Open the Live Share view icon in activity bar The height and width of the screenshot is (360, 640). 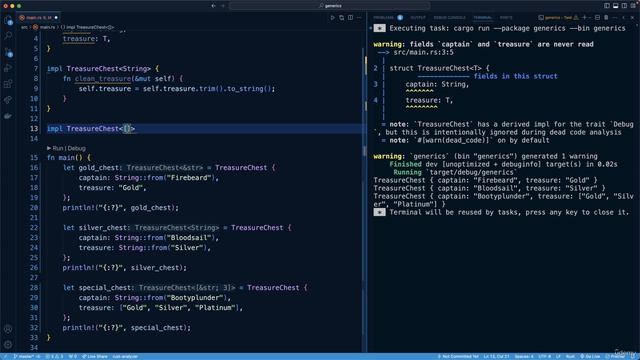coord(8,100)
